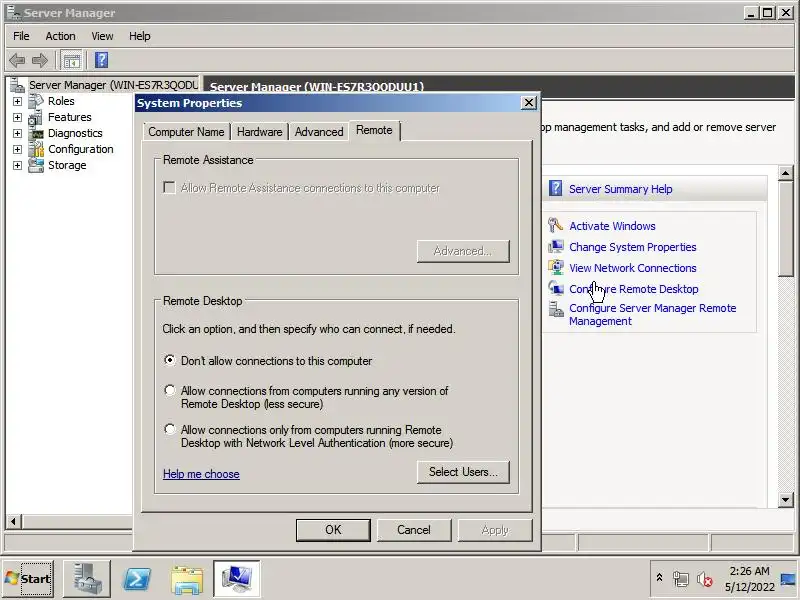Viewport: 800px width, 600px height.
Task: Click the Configure Remote Desktop icon
Action: (x=556, y=288)
